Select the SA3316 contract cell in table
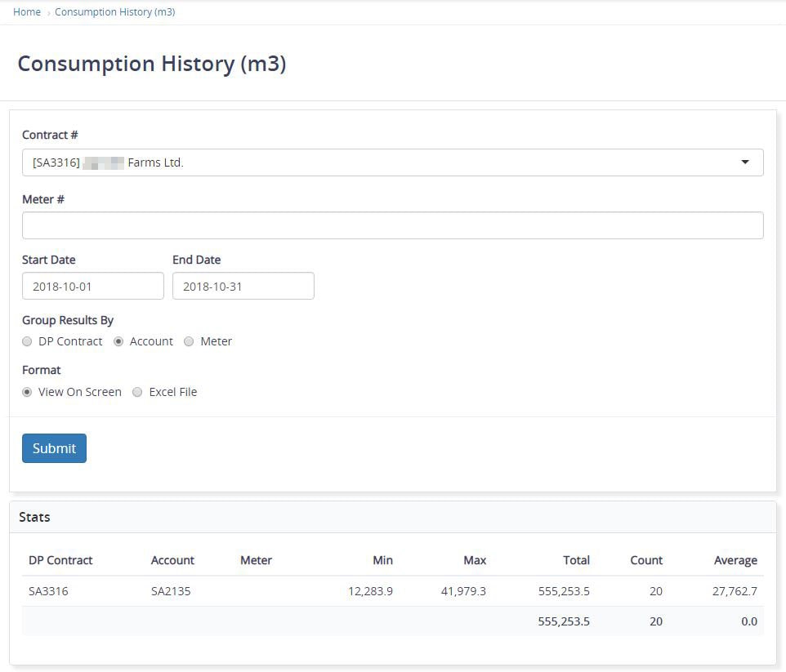The width and height of the screenshot is (786, 672). click(x=48, y=591)
